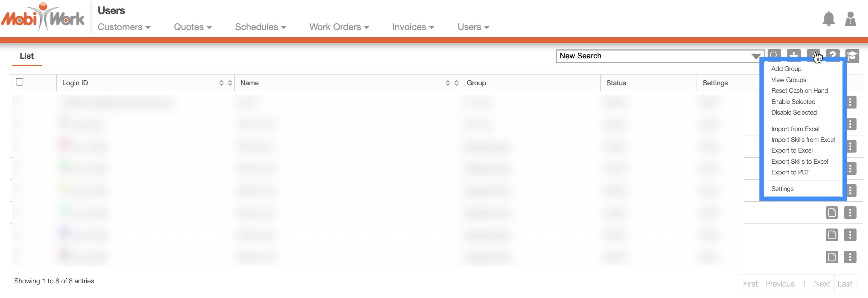Click the document icon on the last row
Viewport: 868px width, 298px height.
coord(831,257)
